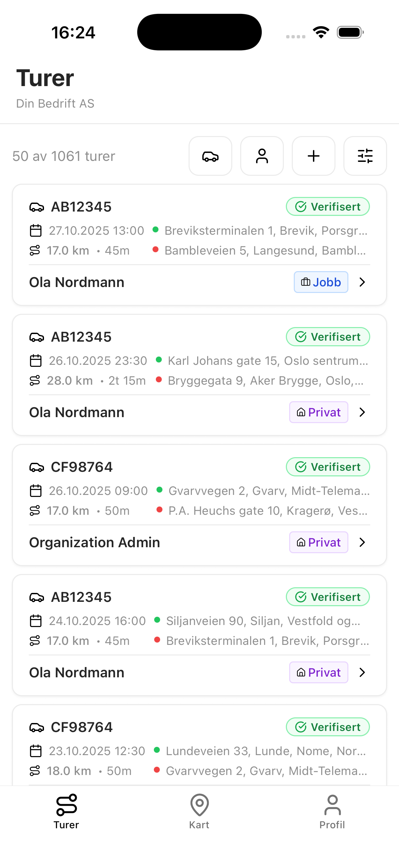Tap car icon next to first CF98764
This screenshot has width=399, height=868.
click(x=37, y=467)
